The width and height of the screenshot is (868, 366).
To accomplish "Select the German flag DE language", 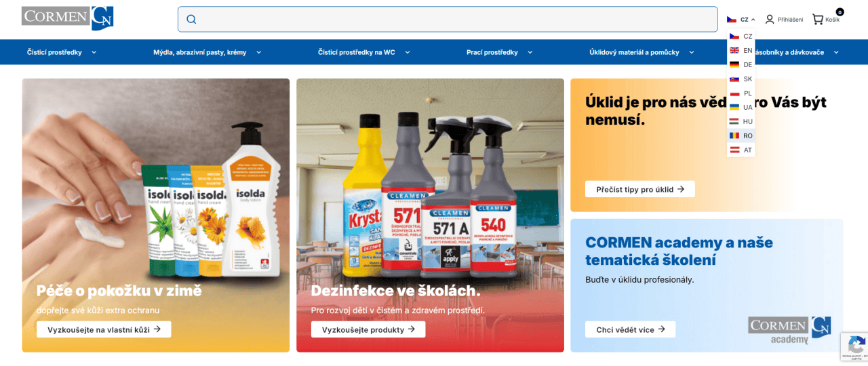I will [x=741, y=64].
